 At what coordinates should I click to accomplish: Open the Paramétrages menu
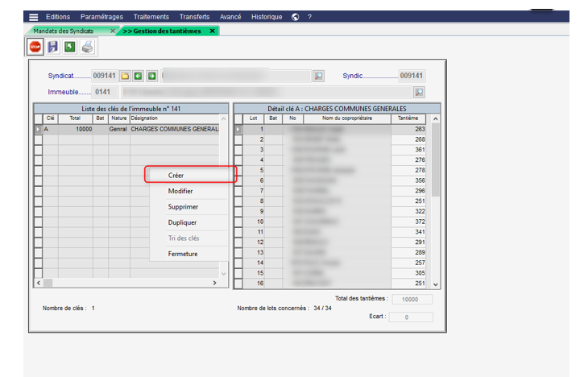point(102,17)
